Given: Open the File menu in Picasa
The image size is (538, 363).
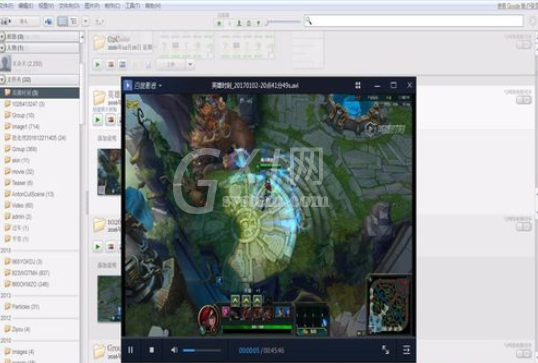Looking at the screenshot, I should (6, 5).
